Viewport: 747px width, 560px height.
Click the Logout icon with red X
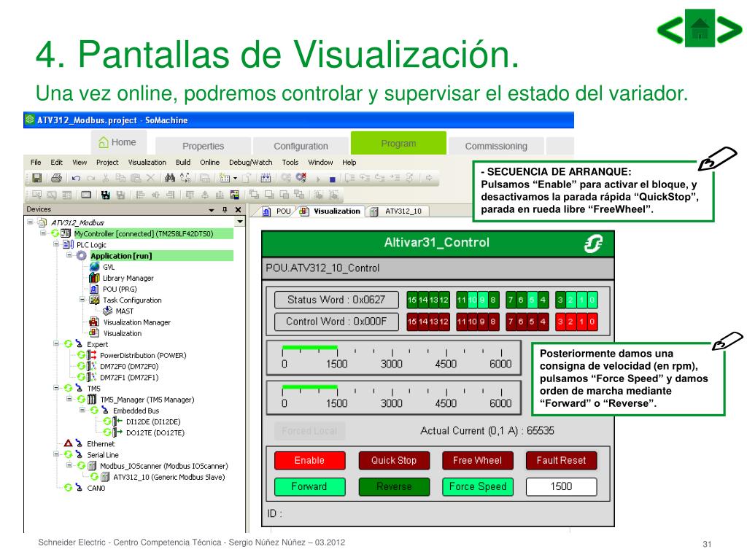point(301,178)
